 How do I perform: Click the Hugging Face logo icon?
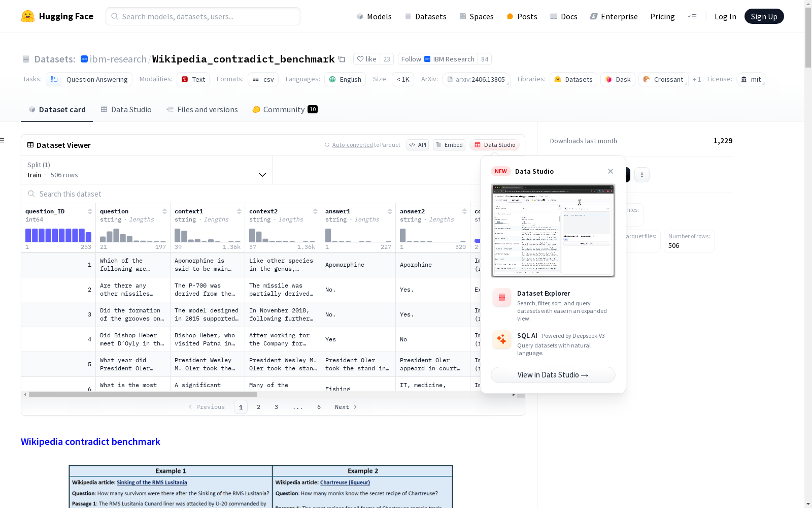28,16
